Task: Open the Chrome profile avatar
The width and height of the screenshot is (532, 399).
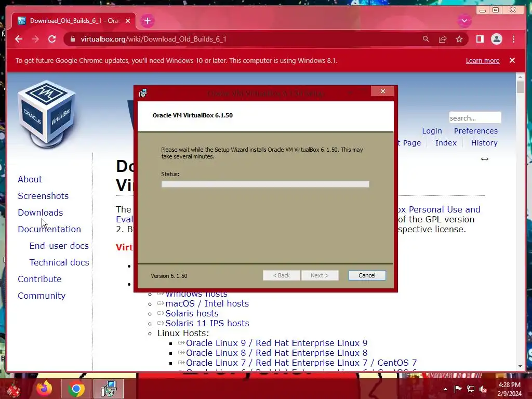Action: click(x=496, y=39)
